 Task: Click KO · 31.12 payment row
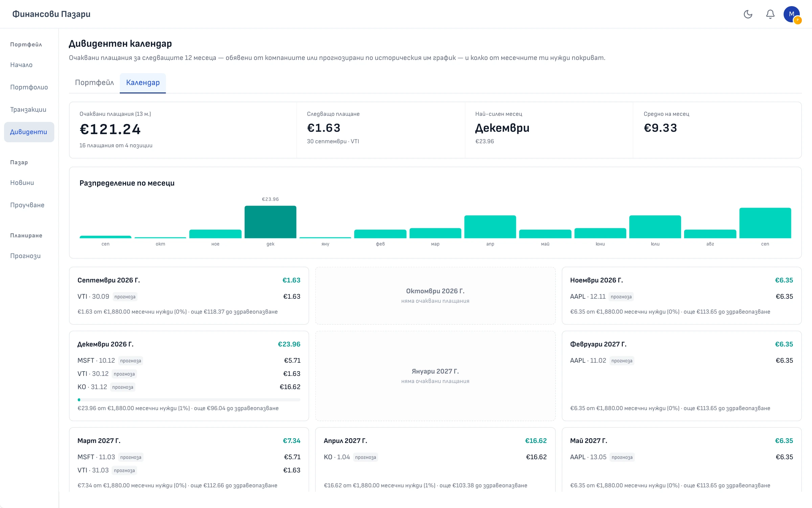tap(189, 387)
